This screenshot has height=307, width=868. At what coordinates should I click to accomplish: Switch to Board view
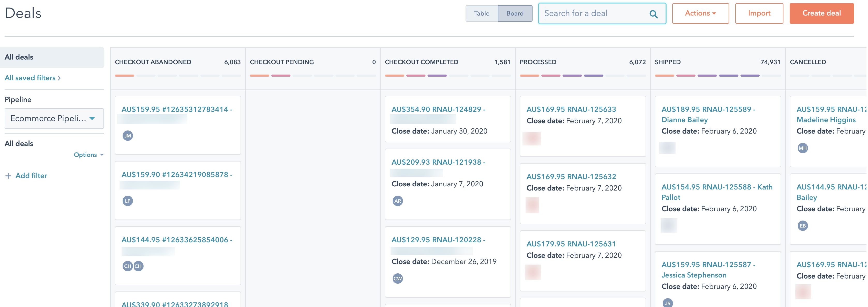point(515,13)
